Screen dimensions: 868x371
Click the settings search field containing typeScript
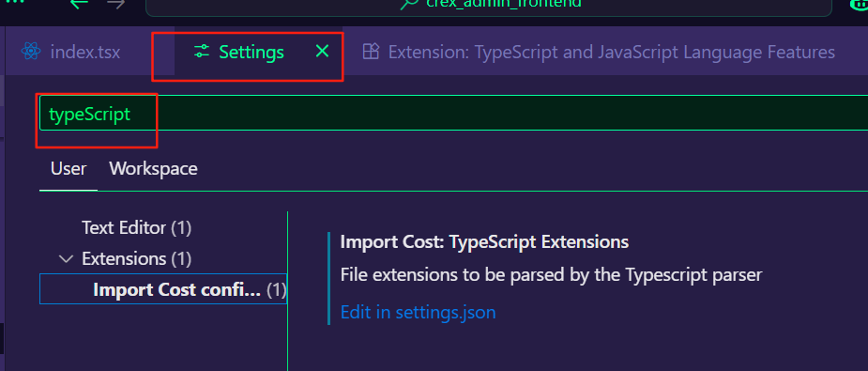click(x=453, y=113)
